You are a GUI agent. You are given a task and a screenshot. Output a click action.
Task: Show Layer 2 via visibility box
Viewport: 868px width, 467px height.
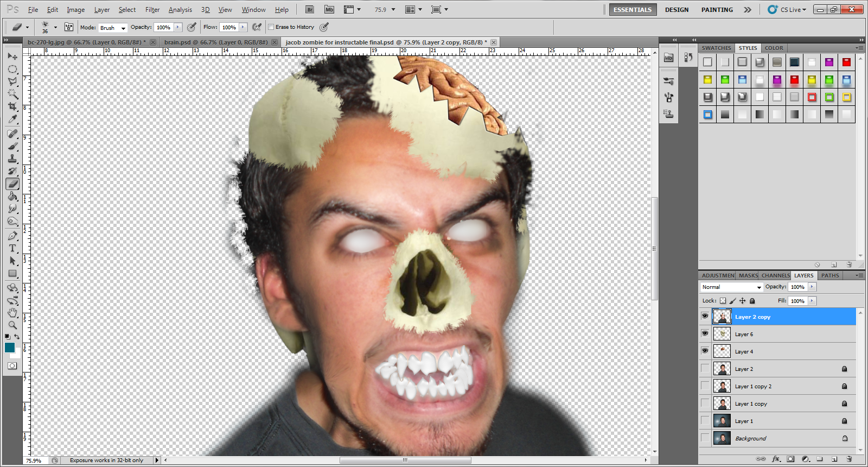[x=705, y=368]
